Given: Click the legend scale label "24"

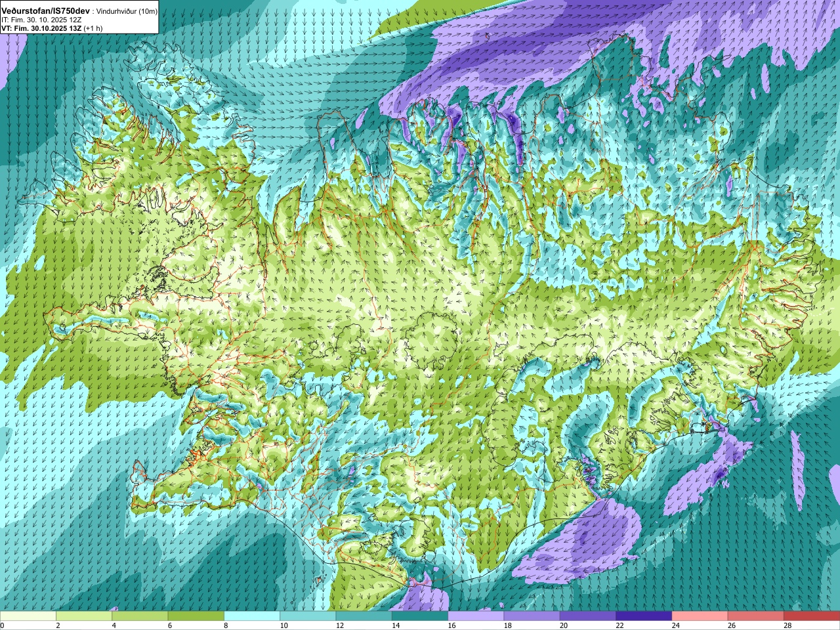Looking at the screenshot, I should point(676,625).
